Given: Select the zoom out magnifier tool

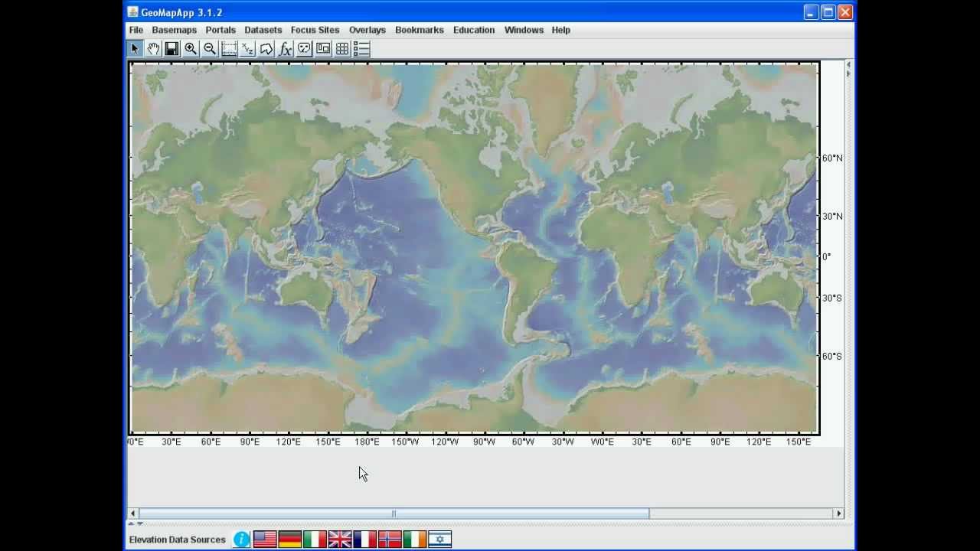Looking at the screenshot, I should click(210, 49).
